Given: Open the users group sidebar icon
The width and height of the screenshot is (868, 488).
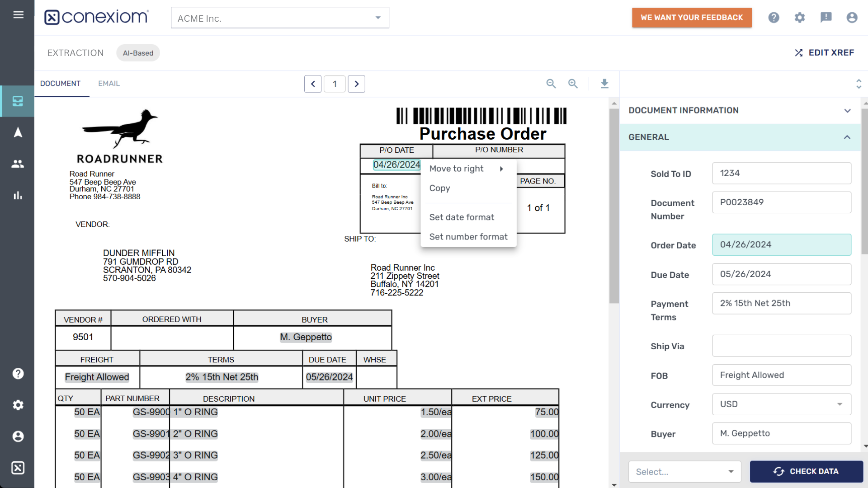Looking at the screenshot, I should click(18, 164).
